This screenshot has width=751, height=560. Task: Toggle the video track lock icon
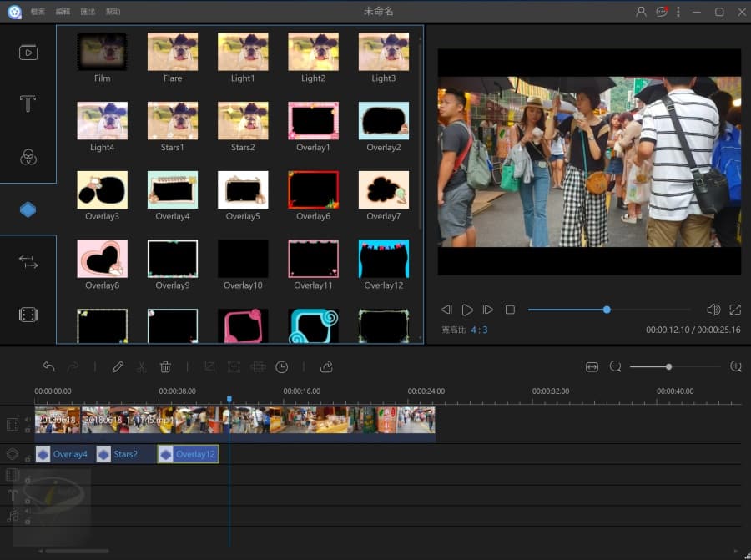pyautogui.click(x=27, y=430)
